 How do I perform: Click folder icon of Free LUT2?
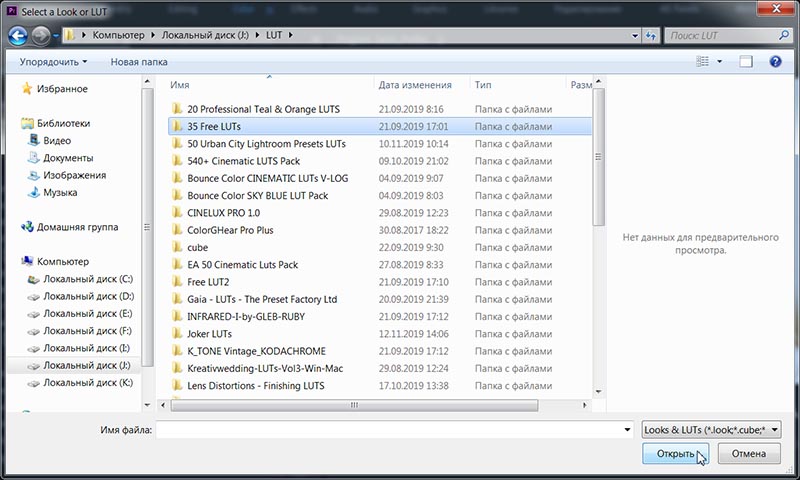click(177, 282)
